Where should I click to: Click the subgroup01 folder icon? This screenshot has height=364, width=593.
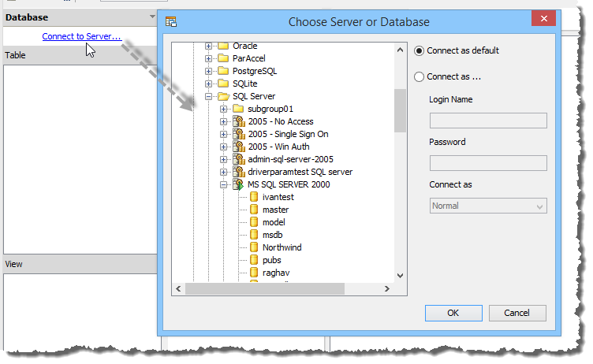(238, 109)
